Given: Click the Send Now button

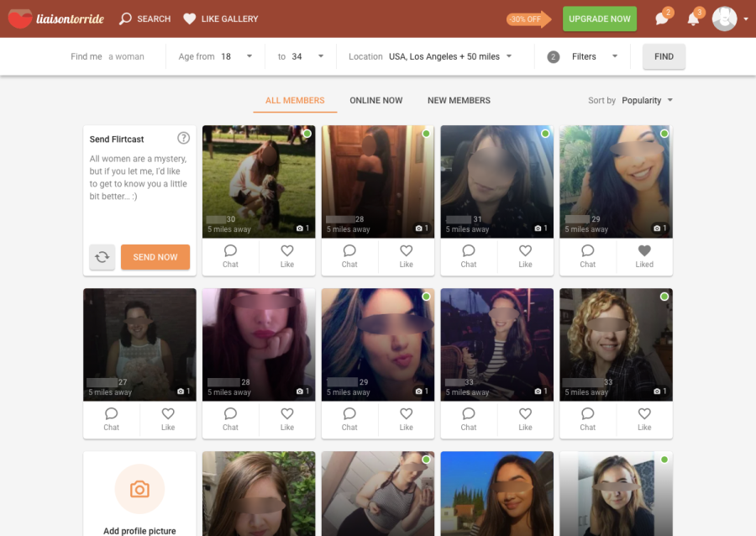Looking at the screenshot, I should [155, 257].
